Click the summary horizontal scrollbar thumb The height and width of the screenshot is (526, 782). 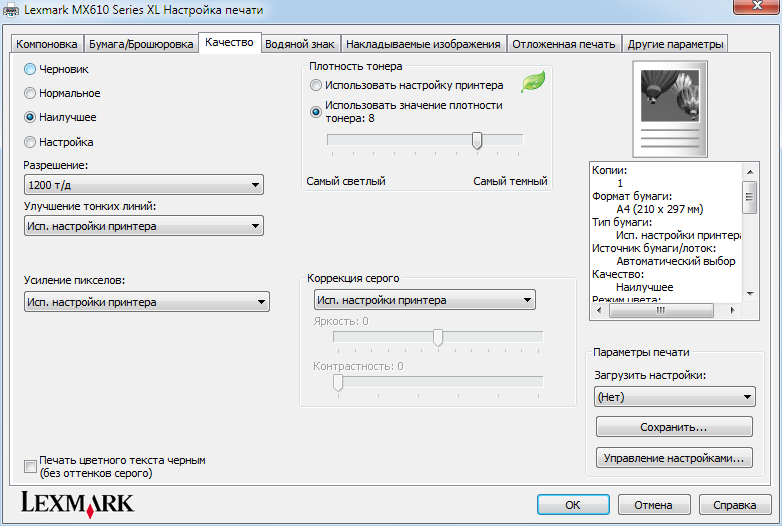[661, 310]
